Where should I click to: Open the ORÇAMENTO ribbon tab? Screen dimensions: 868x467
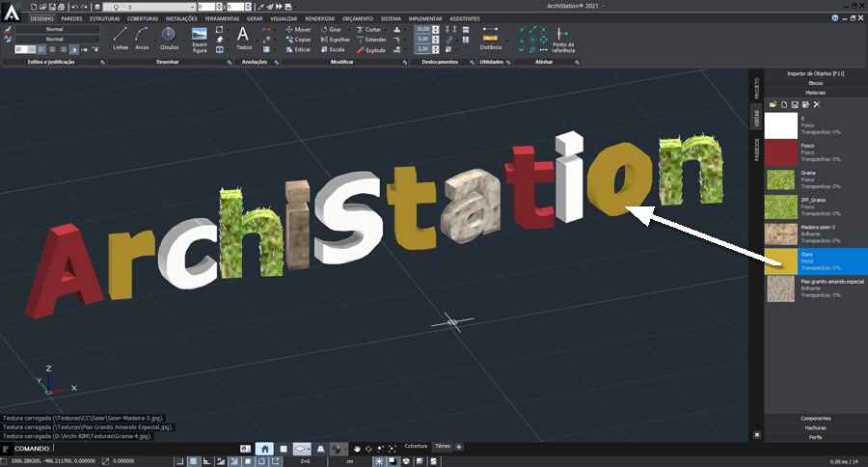358,18
